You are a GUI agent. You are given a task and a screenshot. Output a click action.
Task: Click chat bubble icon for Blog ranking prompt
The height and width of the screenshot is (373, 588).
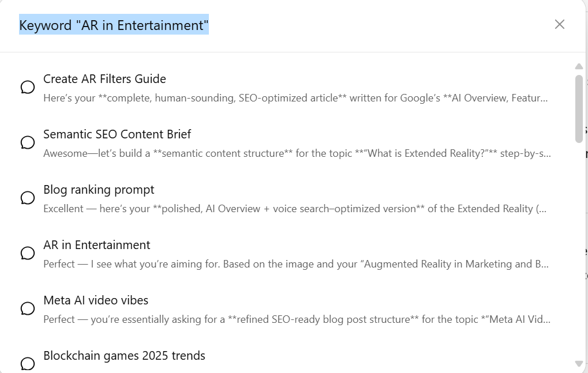28,198
